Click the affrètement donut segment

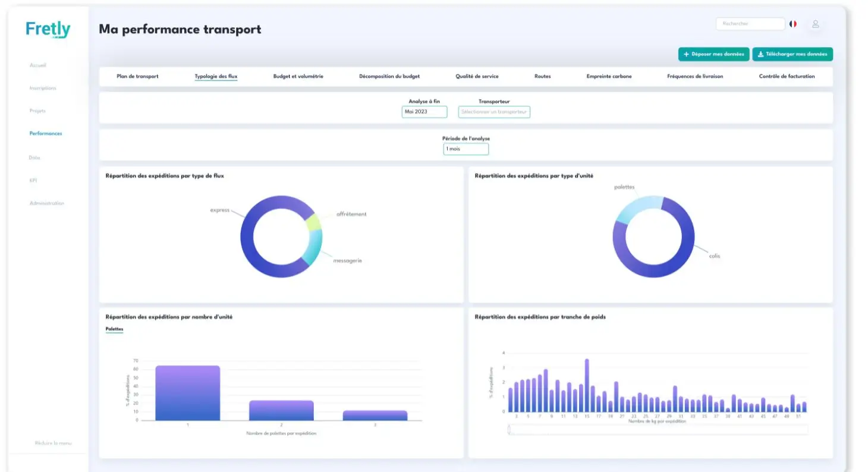pos(313,223)
